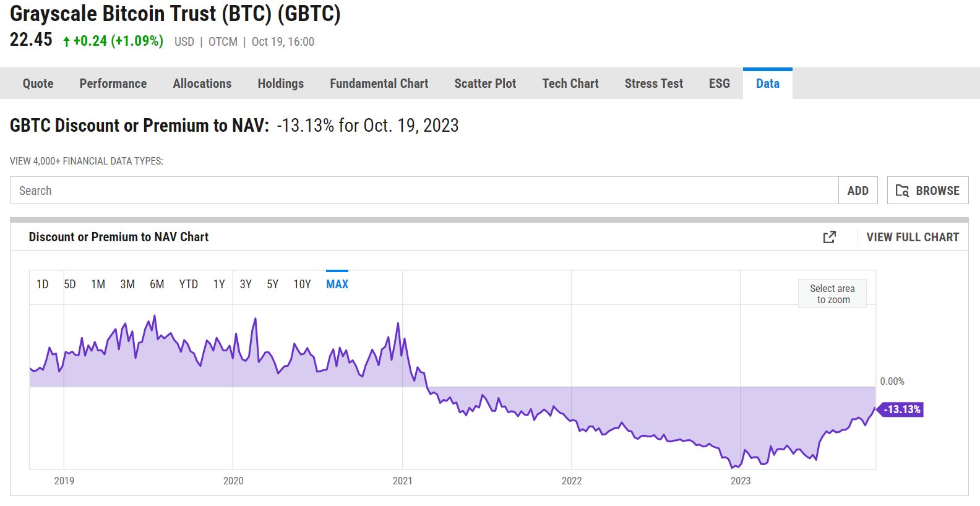Image resolution: width=980 pixels, height=506 pixels.
Task: Go to the Stress Test tab
Action: click(x=654, y=83)
